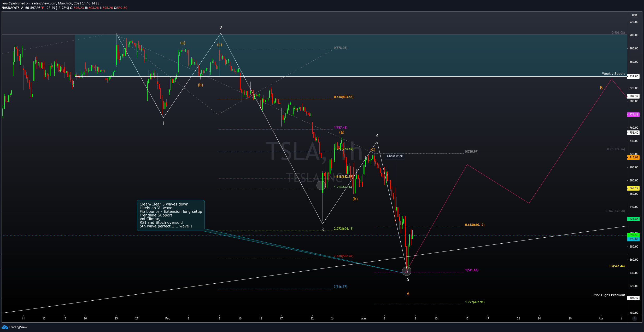Select the wave '4' label
The width and height of the screenshot is (644, 332).
(x=377, y=136)
